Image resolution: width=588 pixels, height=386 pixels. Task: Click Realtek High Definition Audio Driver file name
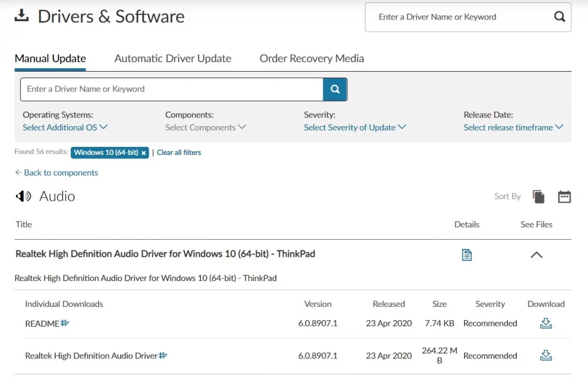point(91,356)
